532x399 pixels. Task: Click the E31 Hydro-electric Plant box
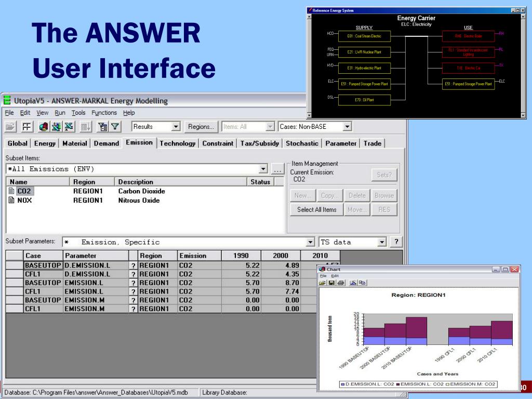(364, 68)
